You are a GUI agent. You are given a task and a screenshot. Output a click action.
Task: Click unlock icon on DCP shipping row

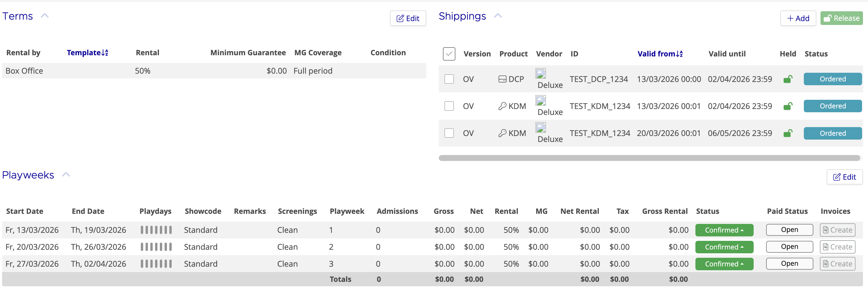pos(787,79)
